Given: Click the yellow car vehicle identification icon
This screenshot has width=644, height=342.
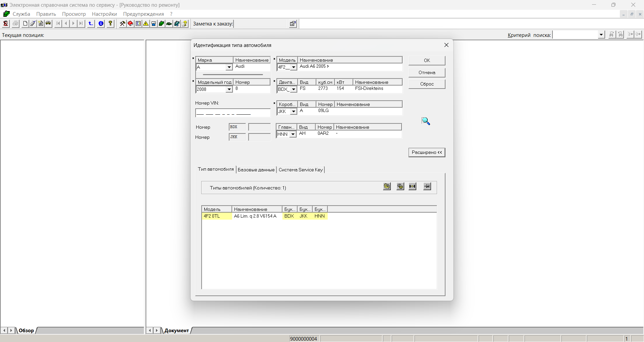Looking at the screenshot, I should pyautogui.click(x=48, y=23).
